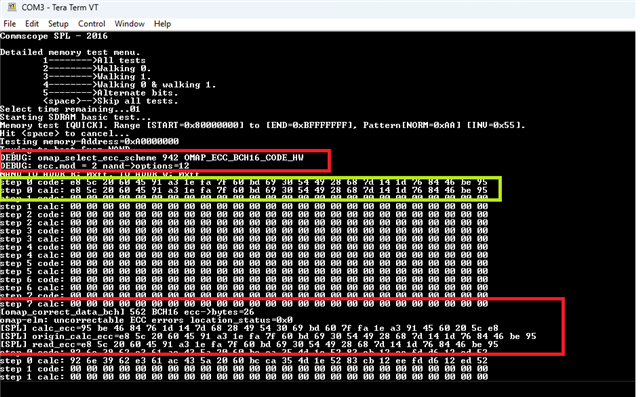Click the '[SPL] calc_ecc=95 be 46' line
This screenshot has width=640, height=397.
(x=249, y=328)
